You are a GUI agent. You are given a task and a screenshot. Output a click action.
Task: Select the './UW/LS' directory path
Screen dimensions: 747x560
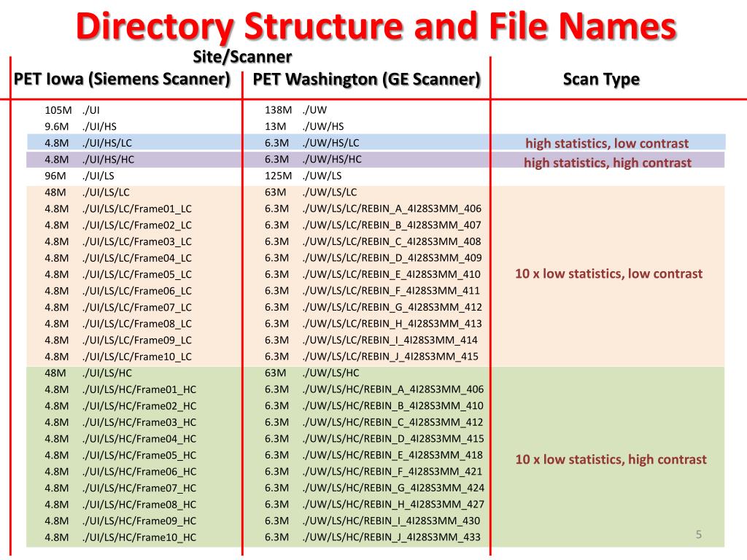coord(322,176)
